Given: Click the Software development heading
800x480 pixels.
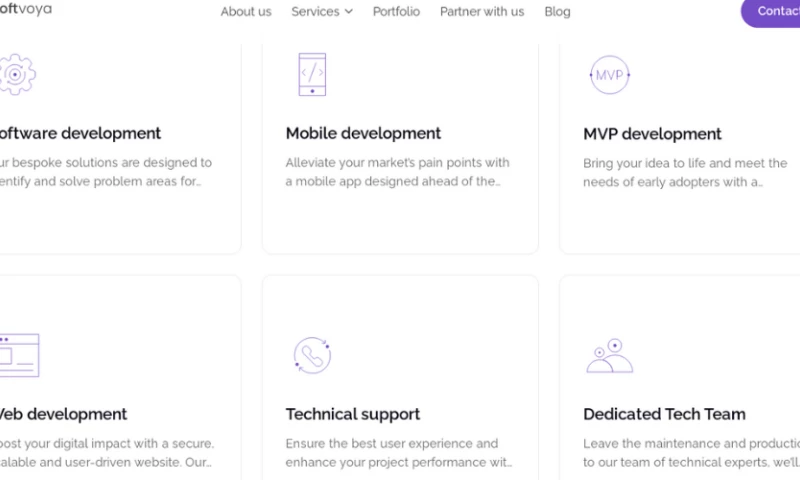Looking at the screenshot, I should click(80, 133).
